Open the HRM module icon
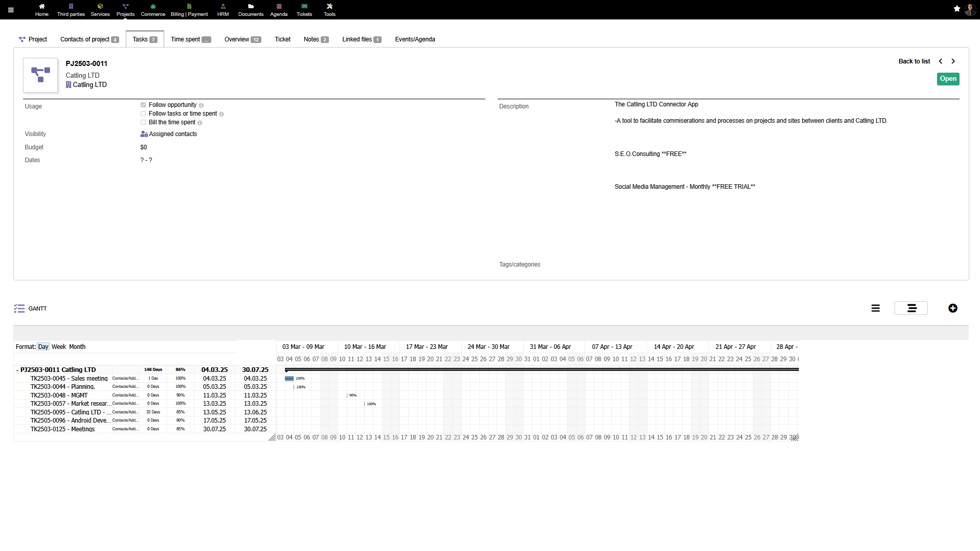The width and height of the screenshot is (980, 551). coord(223,7)
